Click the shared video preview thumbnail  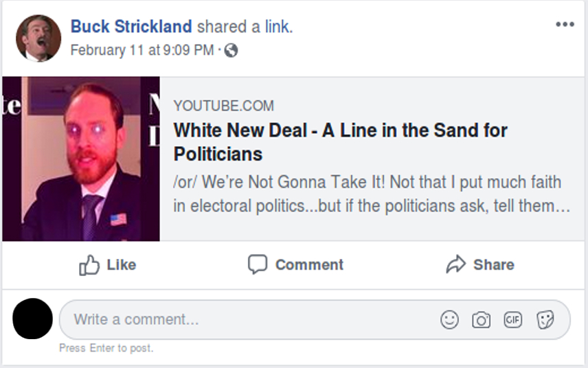pyautogui.click(x=81, y=159)
